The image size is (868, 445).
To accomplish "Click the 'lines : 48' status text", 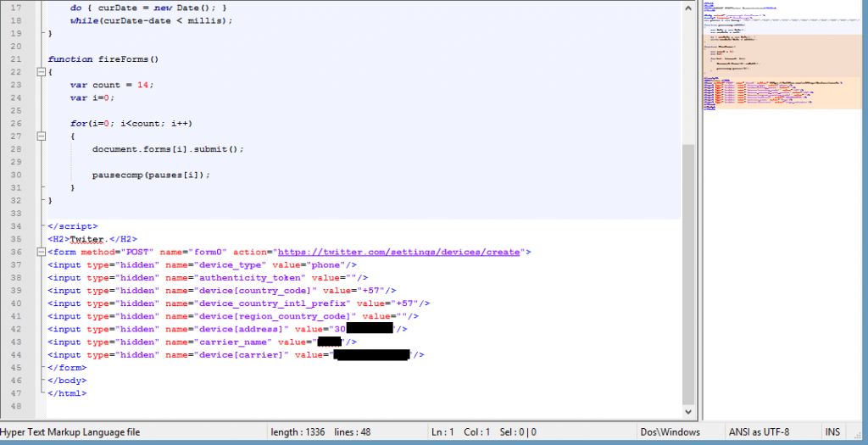I will 353,432.
